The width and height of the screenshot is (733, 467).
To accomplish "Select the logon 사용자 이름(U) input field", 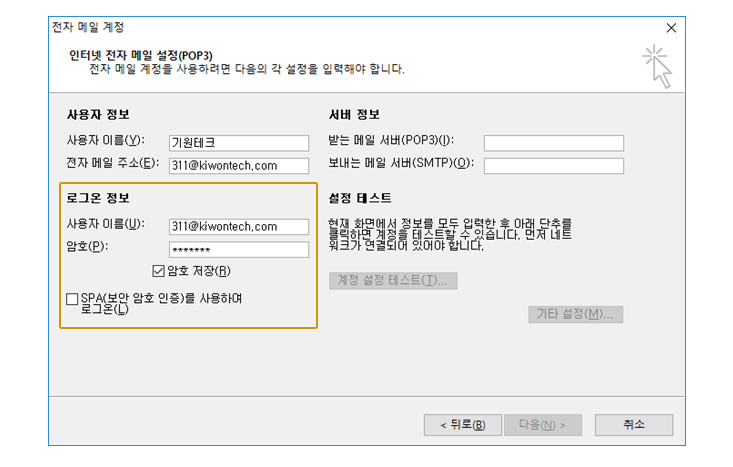I will pos(238,226).
